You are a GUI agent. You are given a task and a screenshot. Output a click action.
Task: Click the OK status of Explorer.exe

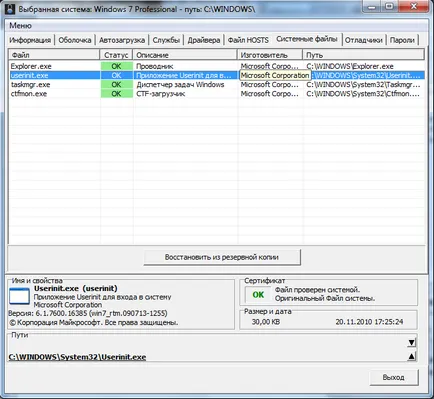[116, 66]
